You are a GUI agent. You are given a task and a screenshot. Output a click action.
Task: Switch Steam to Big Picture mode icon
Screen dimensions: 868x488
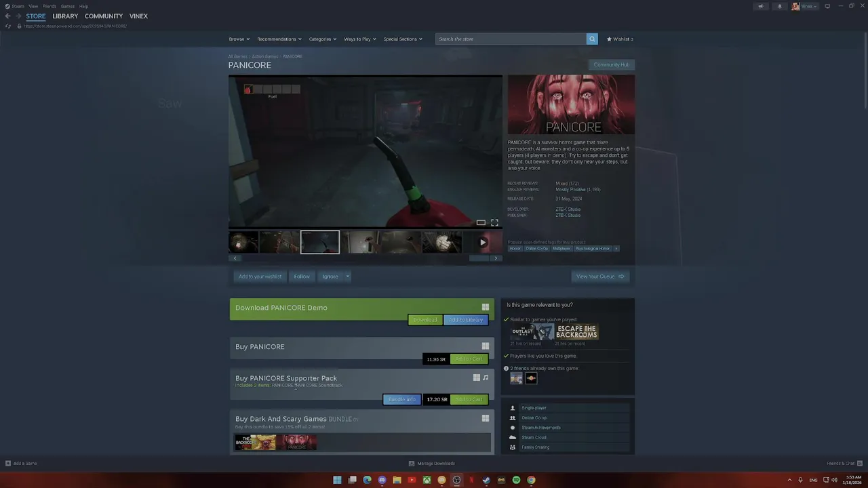pyautogui.click(x=827, y=6)
